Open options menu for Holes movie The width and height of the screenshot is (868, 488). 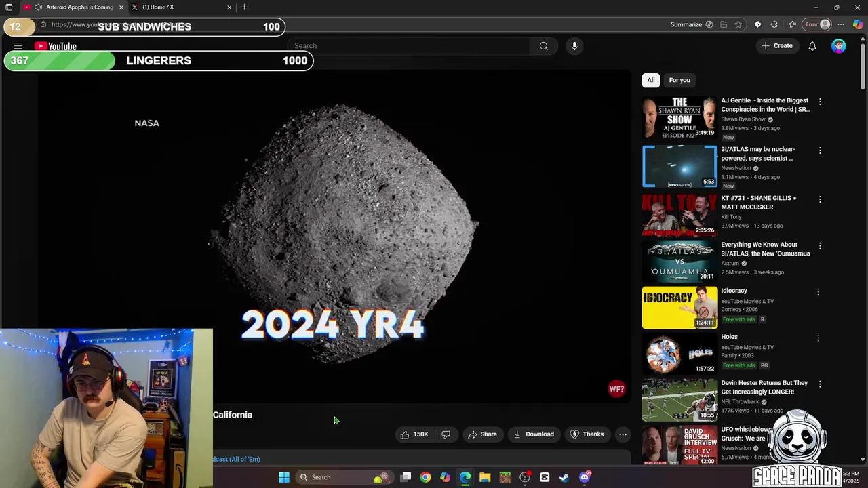pyautogui.click(x=818, y=338)
